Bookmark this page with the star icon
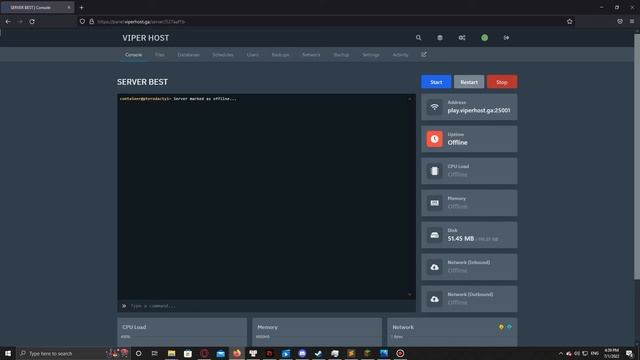This screenshot has height=360, width=640. click(x=569, y=21)
